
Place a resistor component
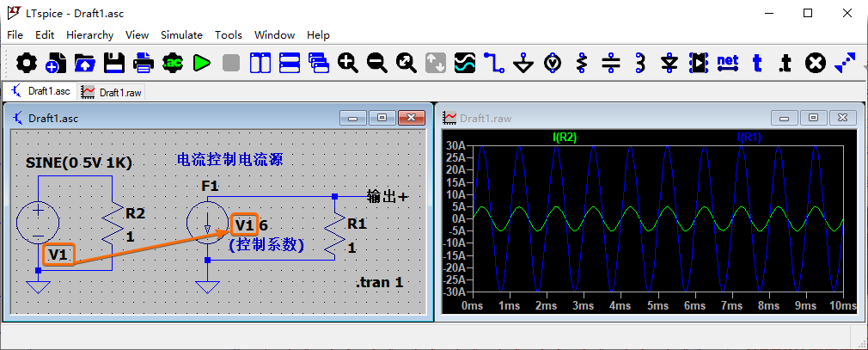(x=582, y=63)
